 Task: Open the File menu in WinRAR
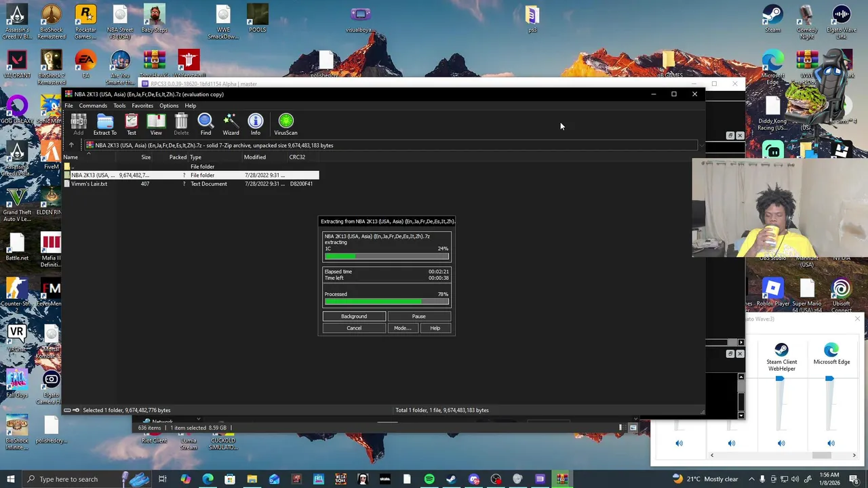[68, 106]
